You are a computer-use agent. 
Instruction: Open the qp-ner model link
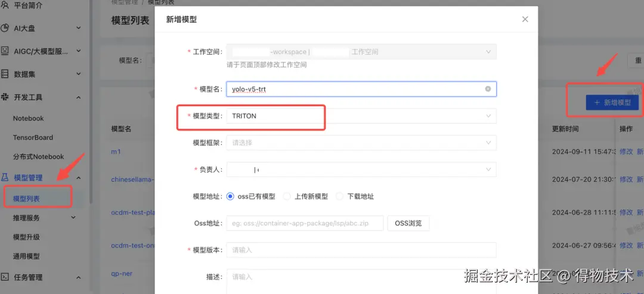click(122, 273)
